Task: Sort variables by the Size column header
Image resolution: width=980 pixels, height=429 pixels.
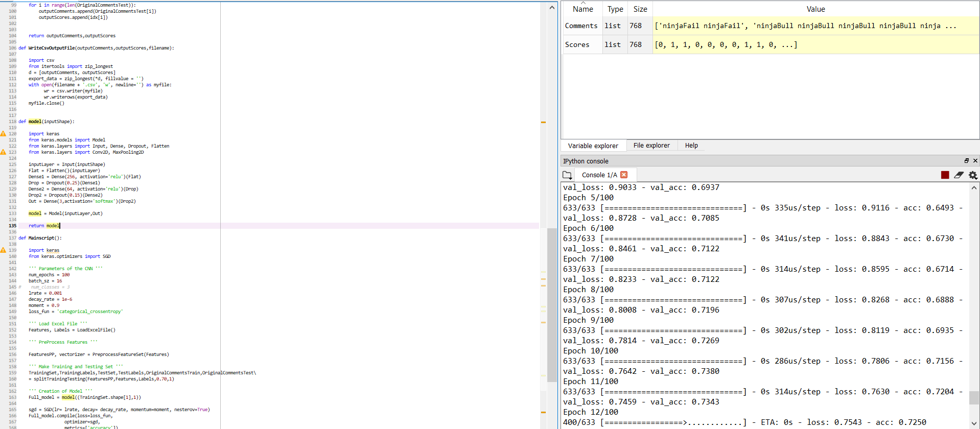Action: 640,9
